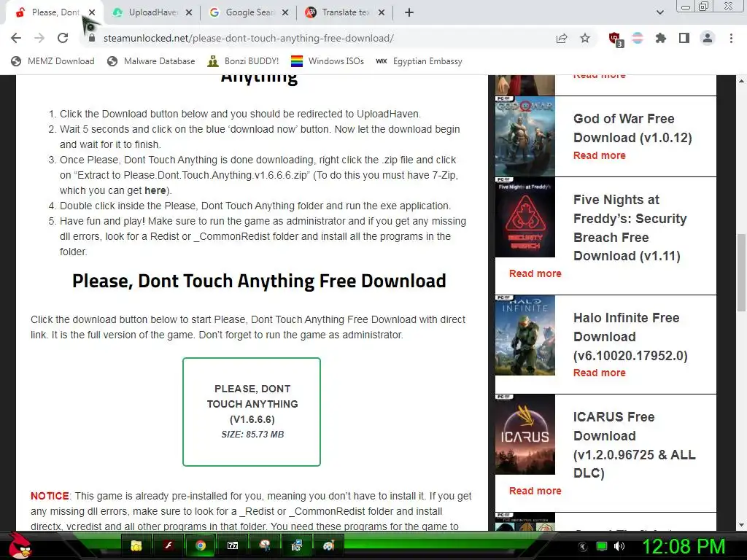
Task: Click the 12:08 PM taskbar clock
Action: 684,547
